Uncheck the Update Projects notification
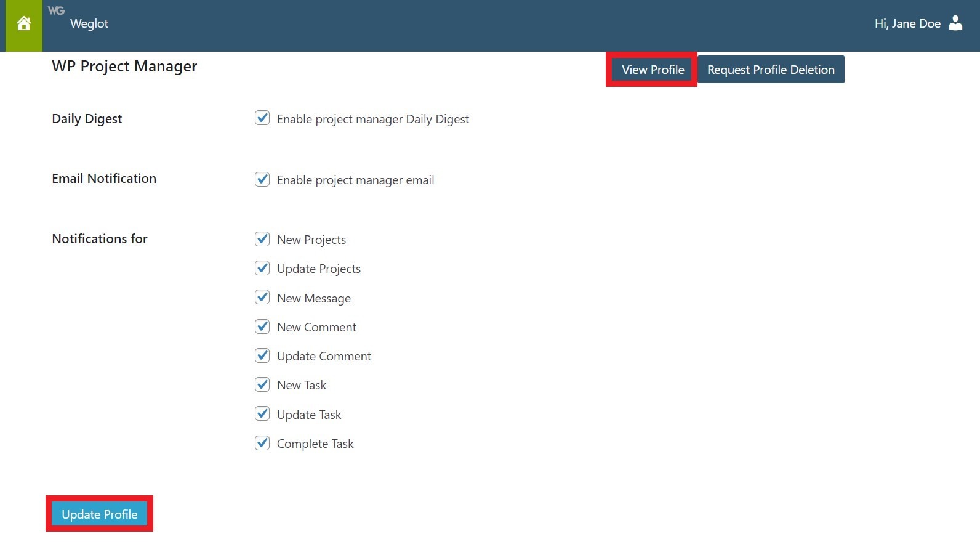This screenshot has width=980, height=547. click(262, 267)
